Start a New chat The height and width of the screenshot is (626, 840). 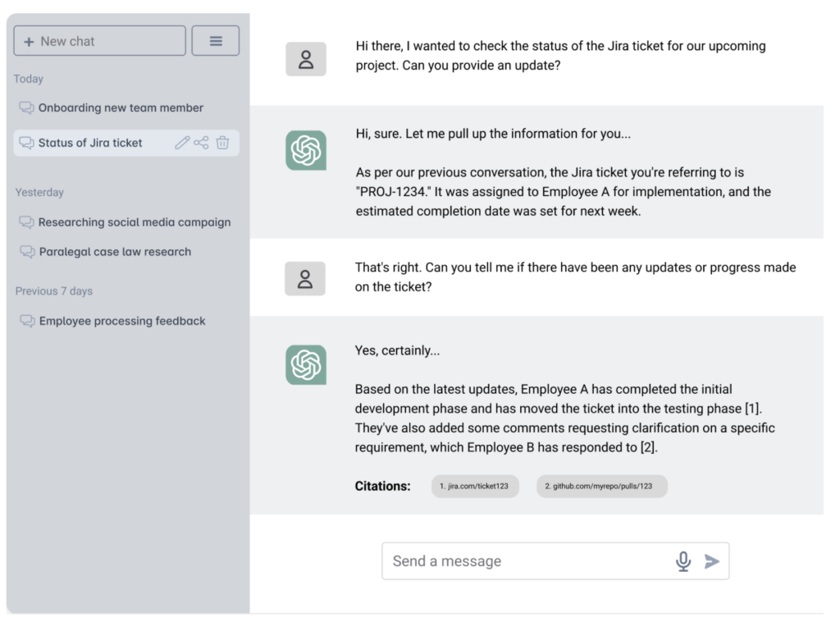click(x=99, y=41)
